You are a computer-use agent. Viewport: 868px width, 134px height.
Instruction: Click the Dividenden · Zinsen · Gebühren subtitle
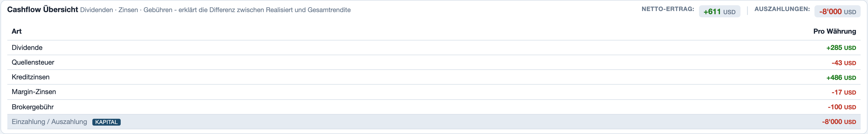pos(215,10)
